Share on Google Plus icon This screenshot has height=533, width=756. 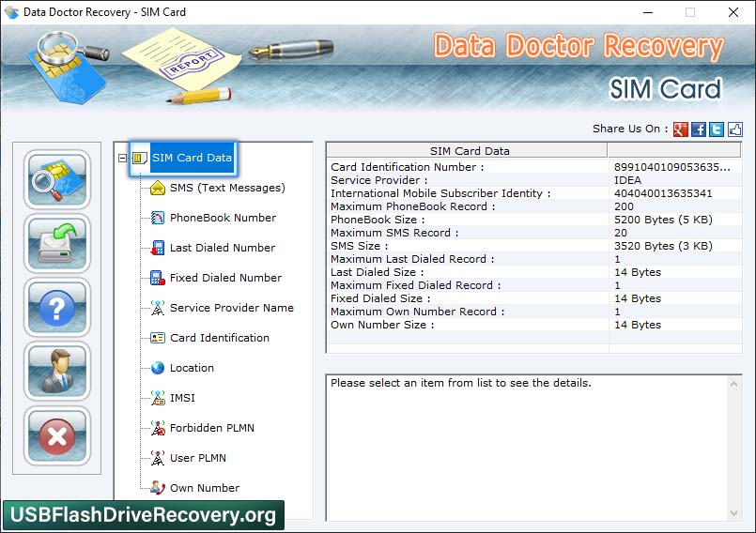click(680, 129)
